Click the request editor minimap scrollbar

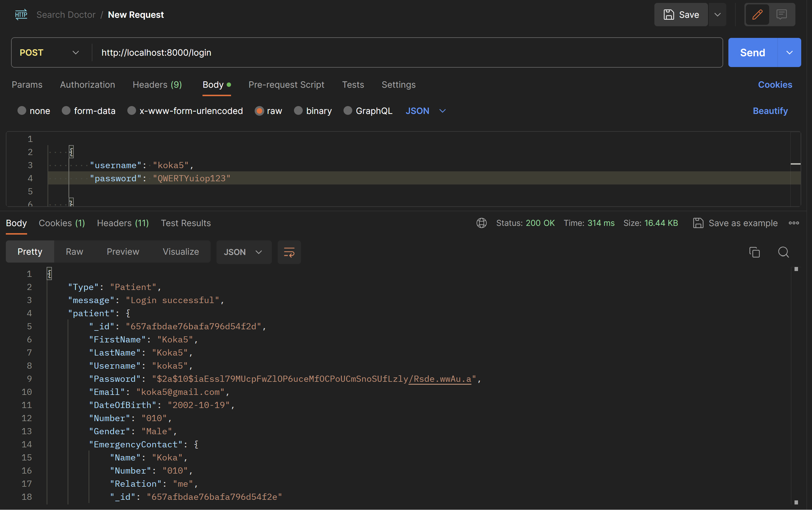[795, 169]
